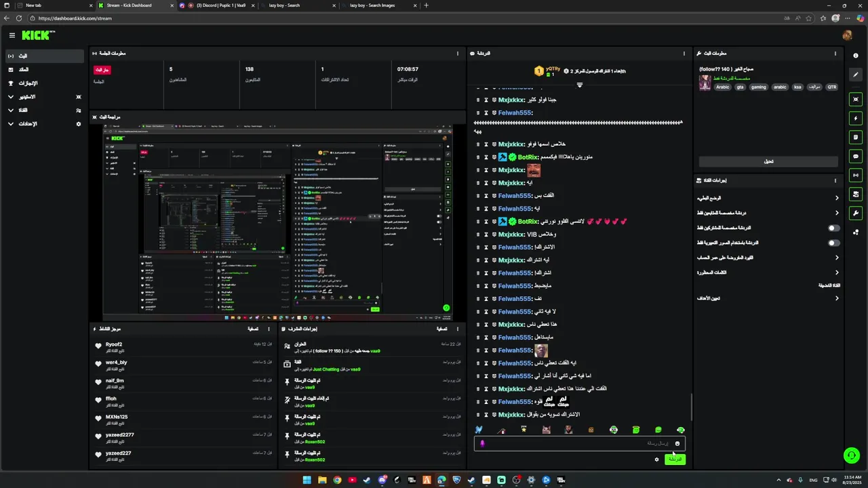The image size is (868, 488).
Task: Click the focus frame icon in the right toolbar
Action: coord(856,99)
